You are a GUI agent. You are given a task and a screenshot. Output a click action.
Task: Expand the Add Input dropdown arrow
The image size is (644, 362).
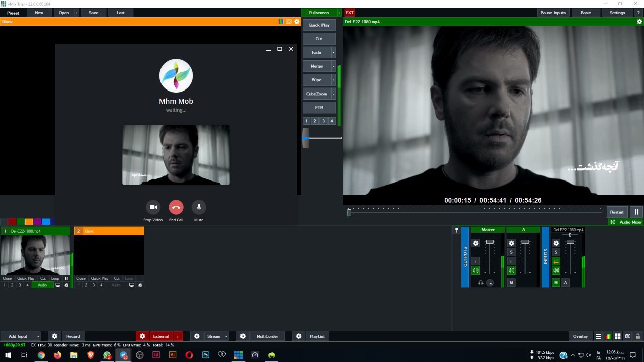pyautogui.click(x=38, y=336)
